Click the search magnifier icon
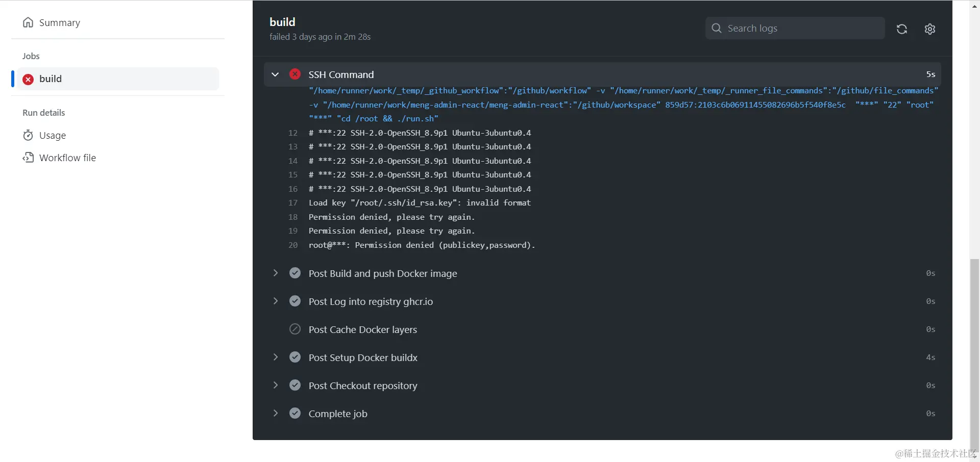 pyautogui.click(x=717, y=28)
